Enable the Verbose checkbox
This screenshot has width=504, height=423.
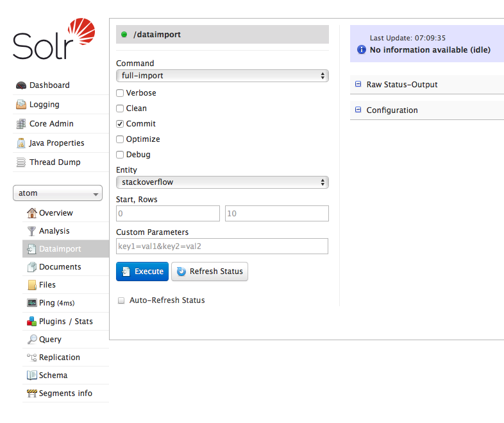[120, 93]
